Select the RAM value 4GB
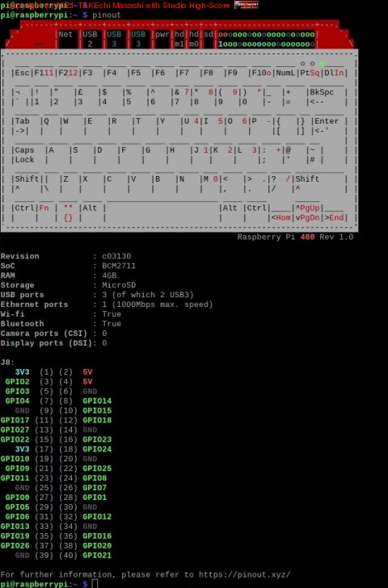388x588 pixels. (x=109, y=275)
